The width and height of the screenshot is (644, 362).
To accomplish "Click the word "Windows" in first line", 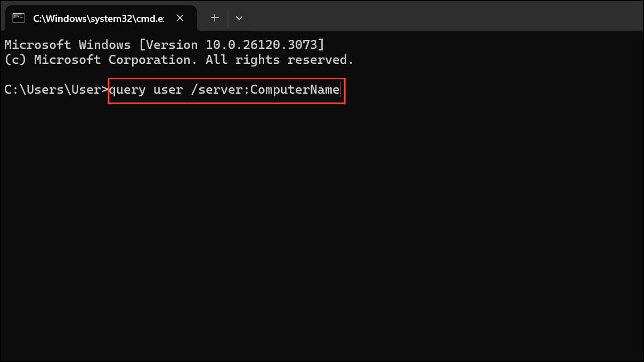I will tap(105, 45).
